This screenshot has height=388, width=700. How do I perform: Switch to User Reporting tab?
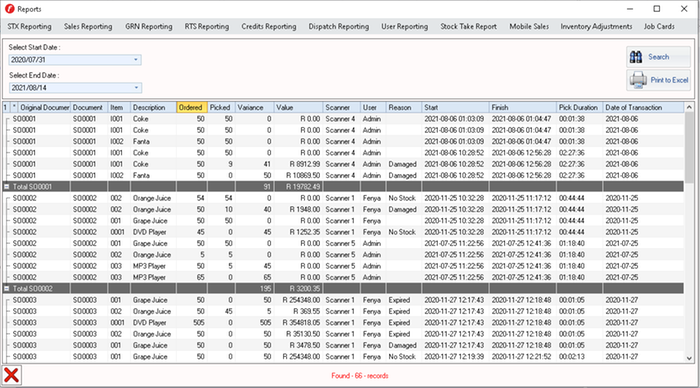404,26
